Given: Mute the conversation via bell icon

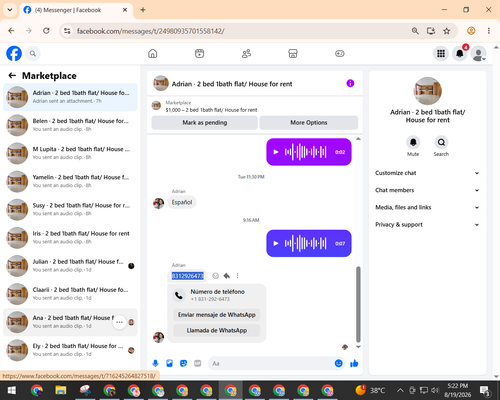Looking at the screenshot, I should [x=413, y=142].
